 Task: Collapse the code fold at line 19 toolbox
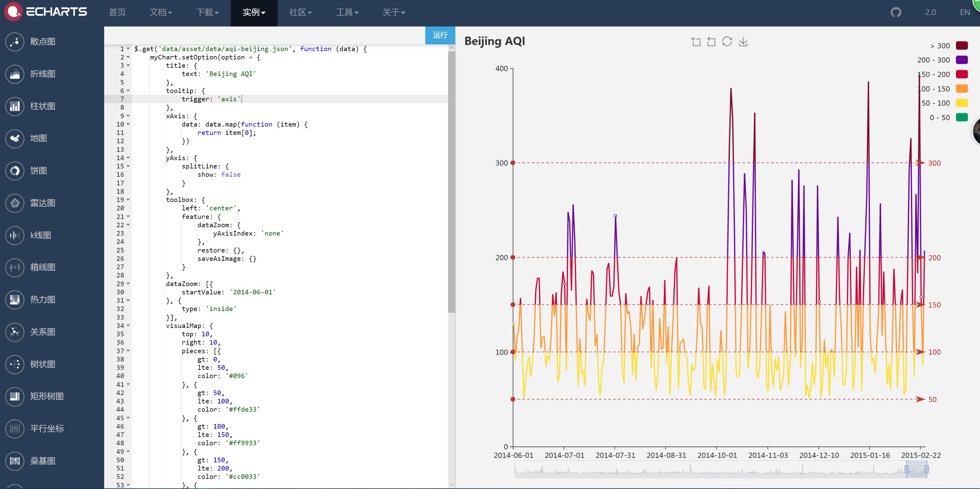coord(128,200)
